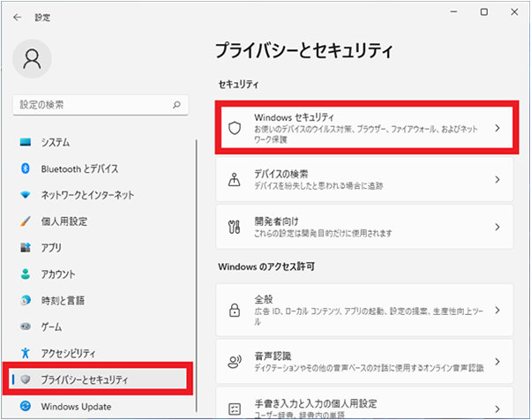
Task: Maximize the Settings window
Action: tap(484, 11)
